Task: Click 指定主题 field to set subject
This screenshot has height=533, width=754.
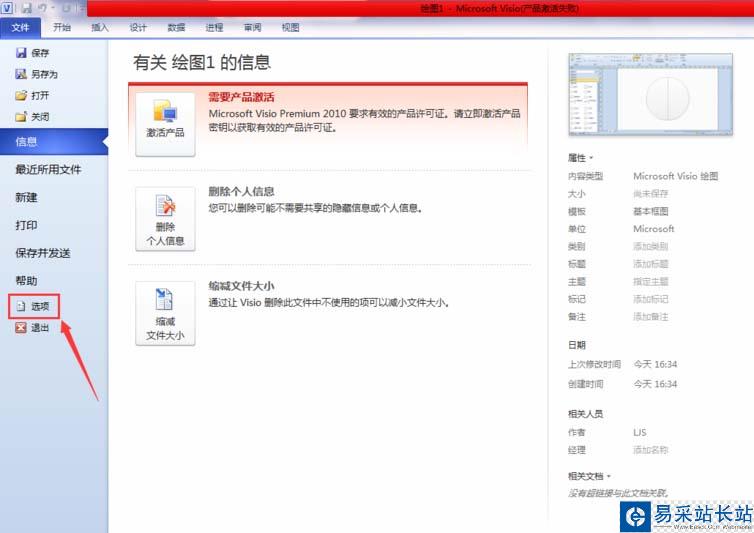Action: 651,281
